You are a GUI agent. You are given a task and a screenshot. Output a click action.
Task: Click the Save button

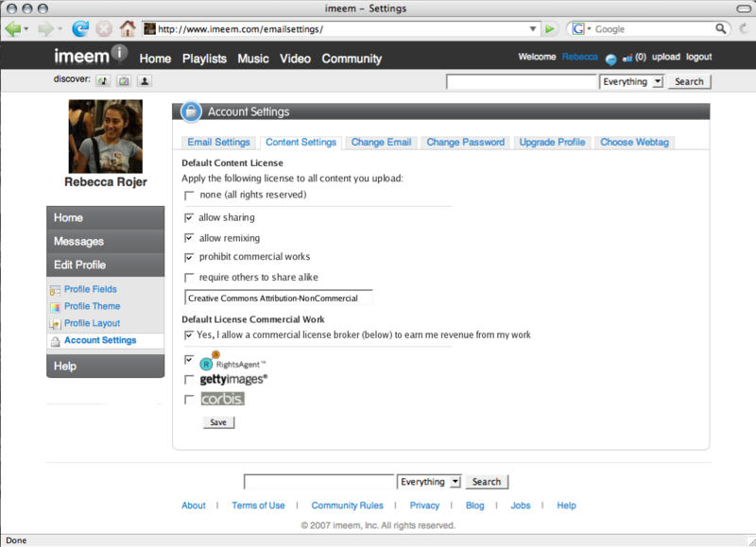[x=218, y=422]
